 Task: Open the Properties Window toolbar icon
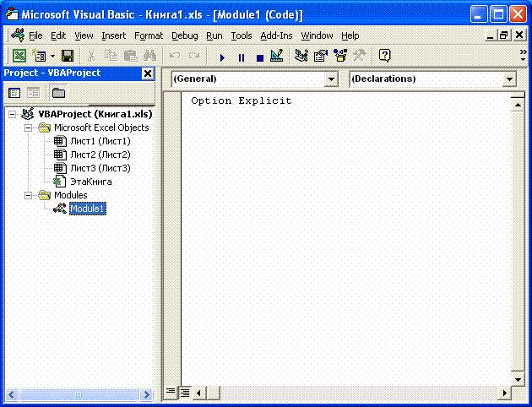[321, 56]
